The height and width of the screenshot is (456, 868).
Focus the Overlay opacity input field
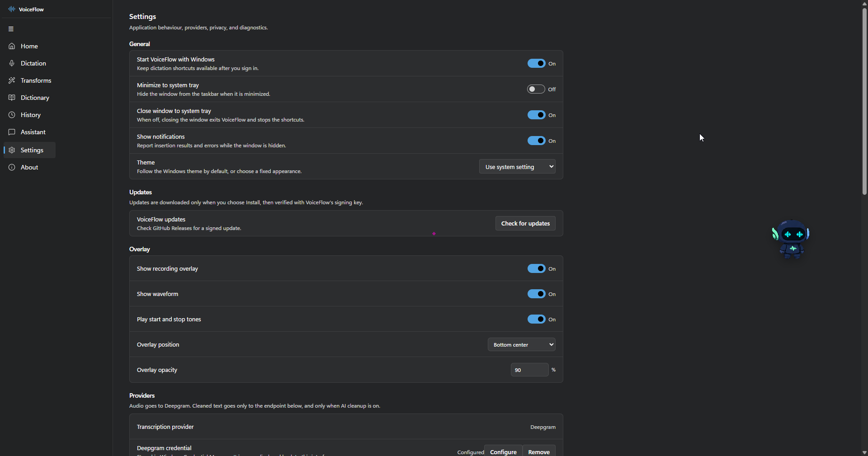pos(529,370)
